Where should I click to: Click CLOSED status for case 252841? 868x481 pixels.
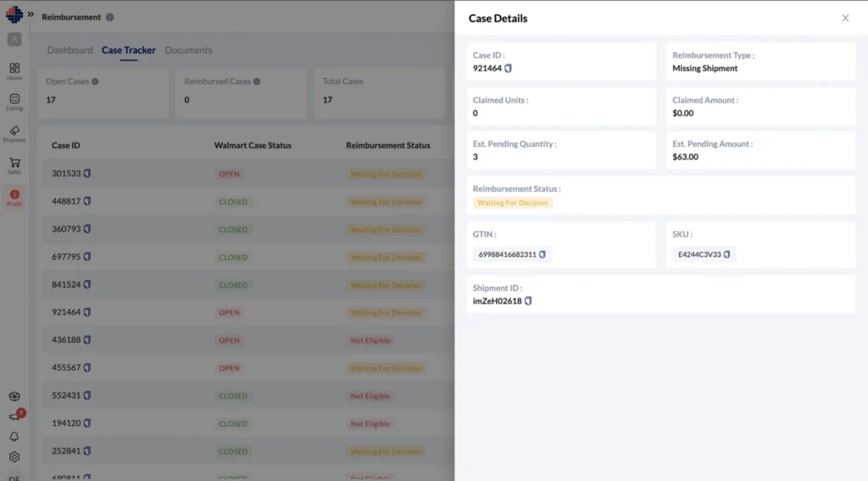click(233, 451)
